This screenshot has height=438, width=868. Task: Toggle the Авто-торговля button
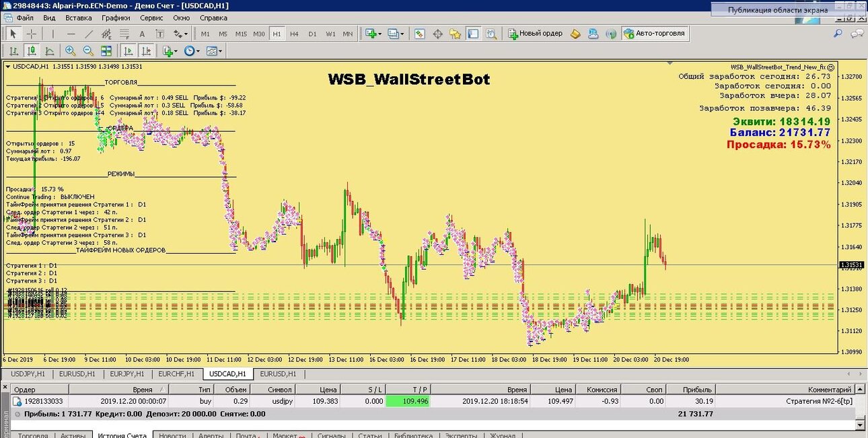(655, 34)
